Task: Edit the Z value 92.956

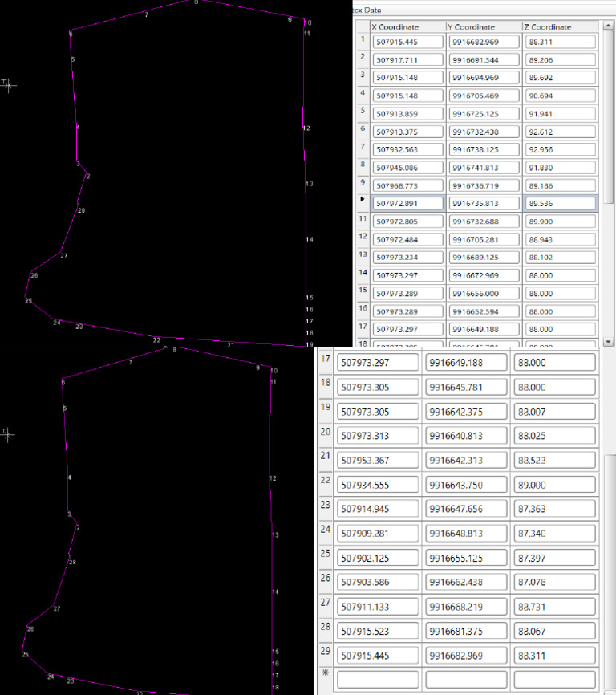Action: click(560, 150)
